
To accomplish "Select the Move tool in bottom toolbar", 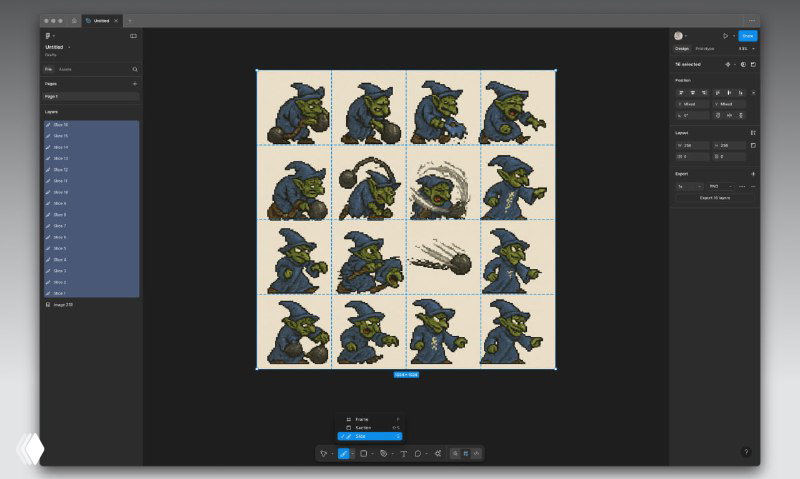I will 323,453.
